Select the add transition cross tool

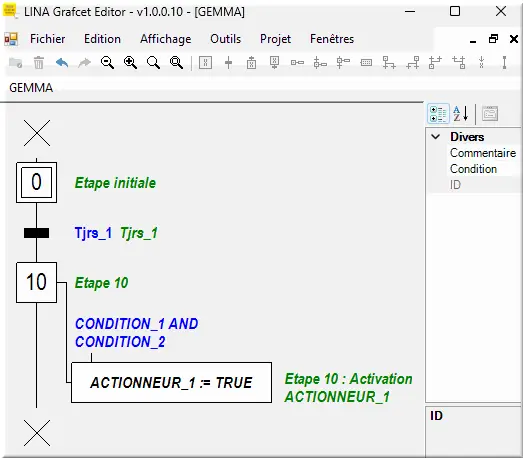pos(228,63)
